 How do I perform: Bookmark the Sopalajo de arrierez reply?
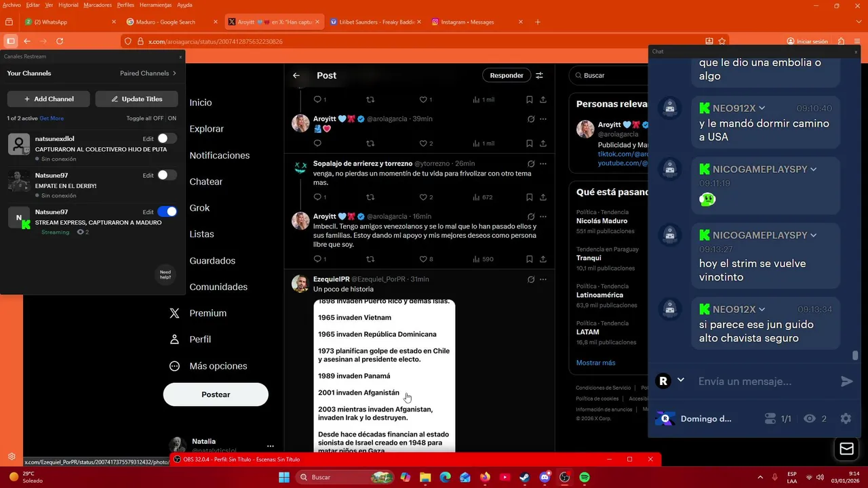click(530, 197)
